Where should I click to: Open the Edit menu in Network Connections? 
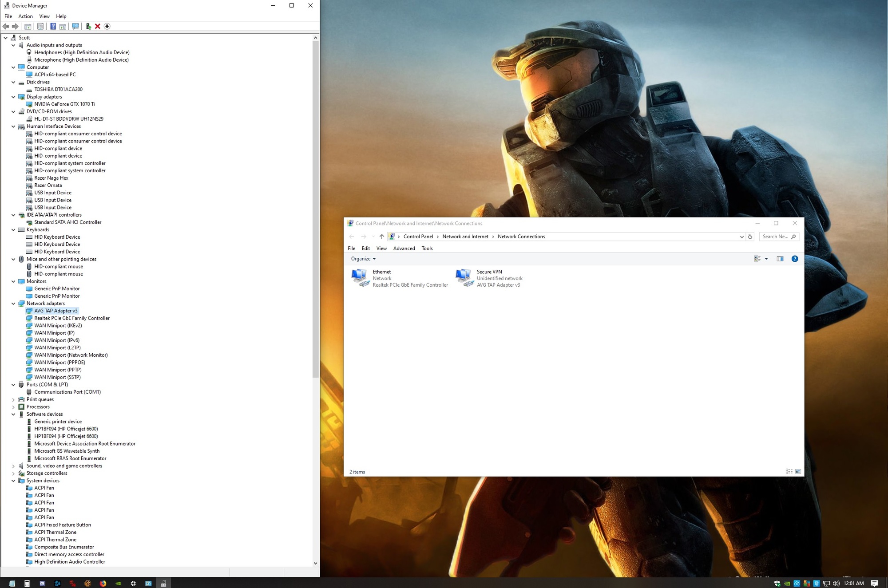(x=366, y=249)
